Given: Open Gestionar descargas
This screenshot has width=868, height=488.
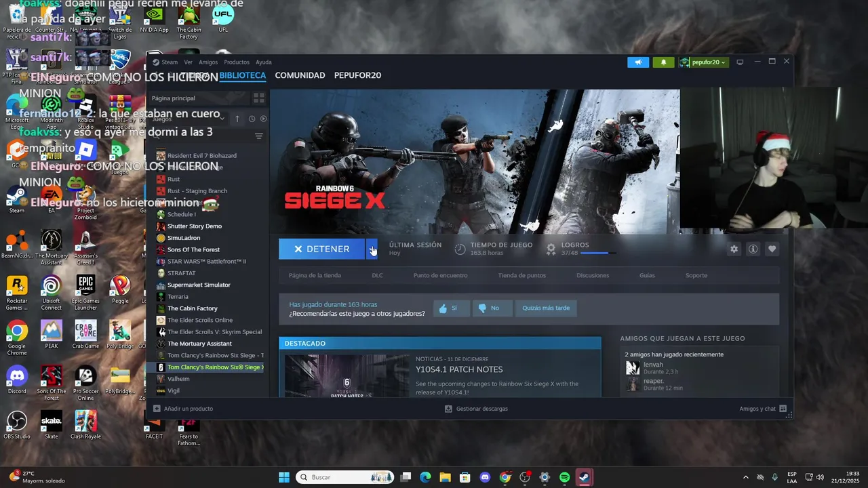Looking at the screenshot, I should (476, 409).
